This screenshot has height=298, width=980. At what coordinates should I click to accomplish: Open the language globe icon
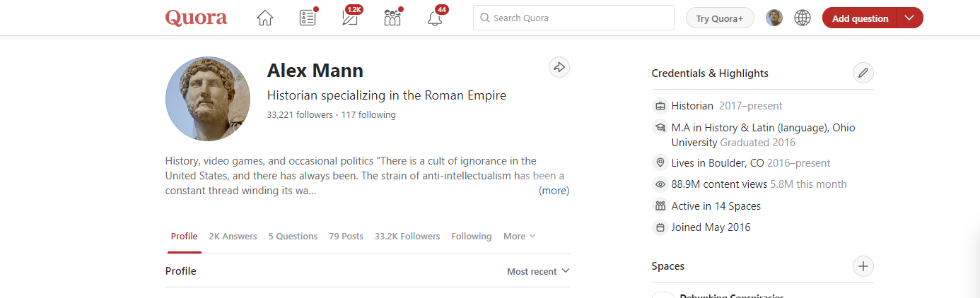802,18
